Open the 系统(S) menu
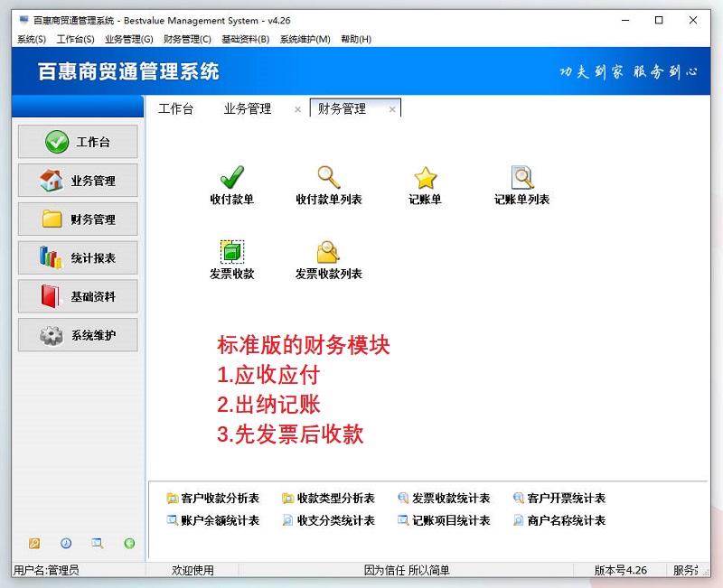 pyautogui.click(x=32, y=39)
